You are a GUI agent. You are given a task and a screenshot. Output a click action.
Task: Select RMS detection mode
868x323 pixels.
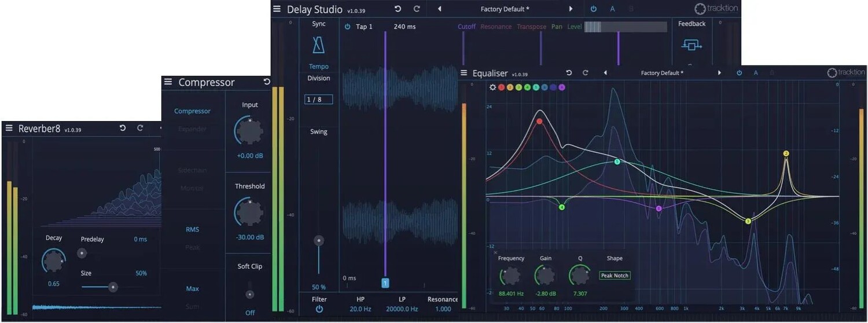(x=193, y=230)
